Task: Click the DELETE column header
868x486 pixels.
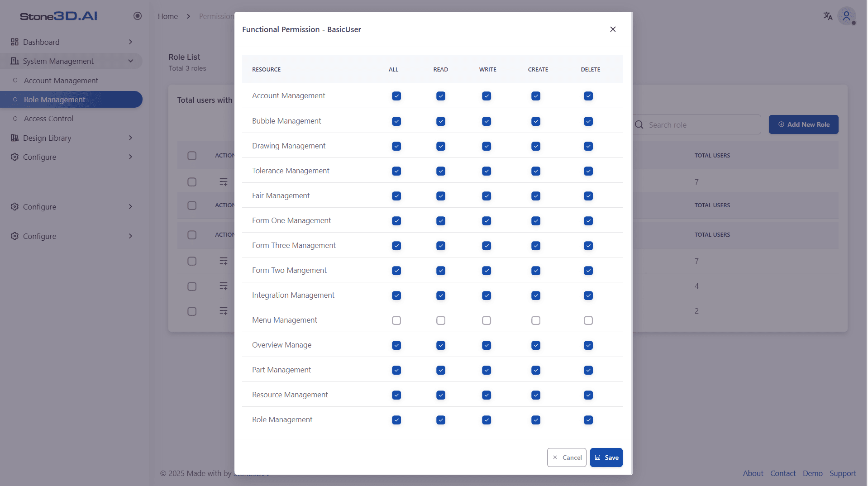Action: [x=591, y=69]
